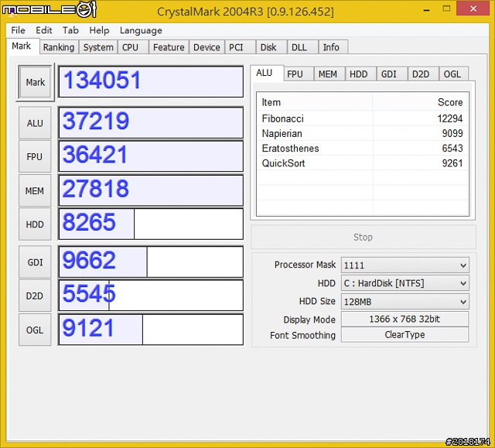Switch to the Feature tab
Image resolution: width=495 pixels, height=448 pixels.
pos(169,47)
